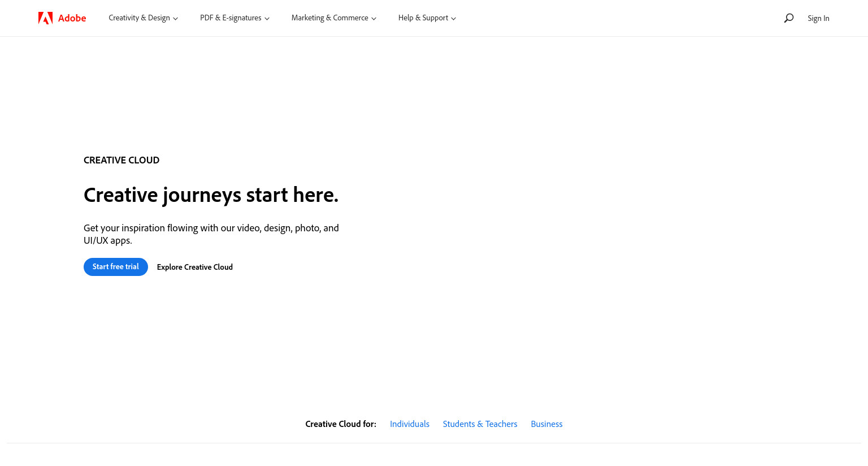Open the Marketing & Commerce menu
868x466 pixels.
point(333,18)
